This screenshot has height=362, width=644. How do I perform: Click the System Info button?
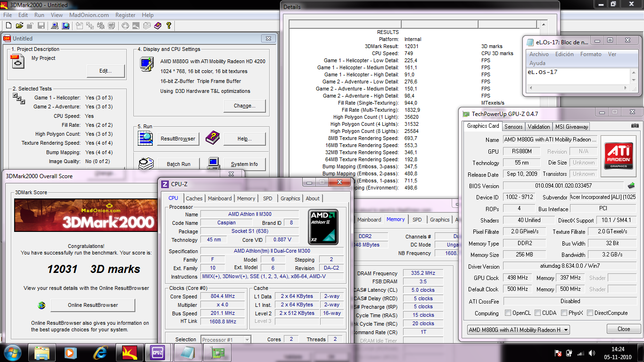[244, 164]
